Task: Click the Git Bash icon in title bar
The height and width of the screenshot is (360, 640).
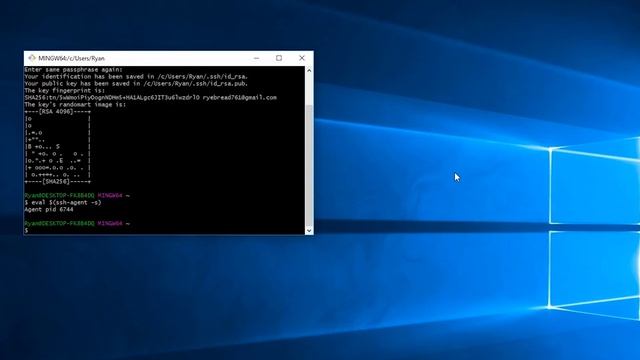Action: click(x=32, y=58)
